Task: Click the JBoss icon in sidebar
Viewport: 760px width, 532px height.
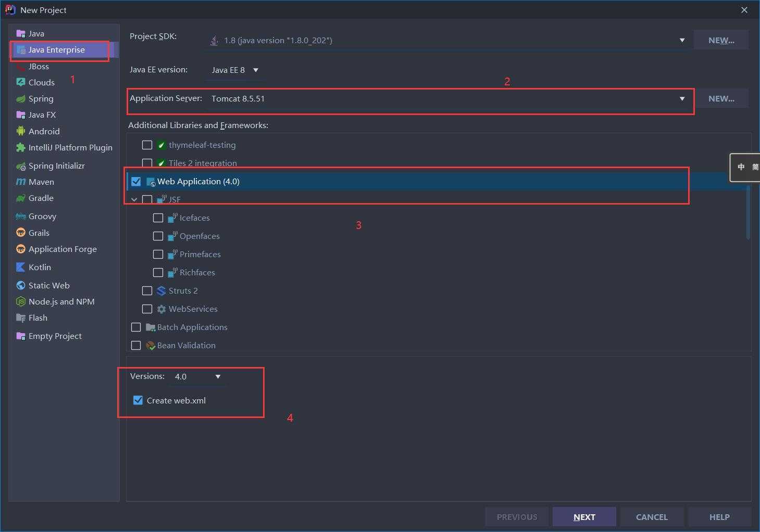Action: point(21,67)
